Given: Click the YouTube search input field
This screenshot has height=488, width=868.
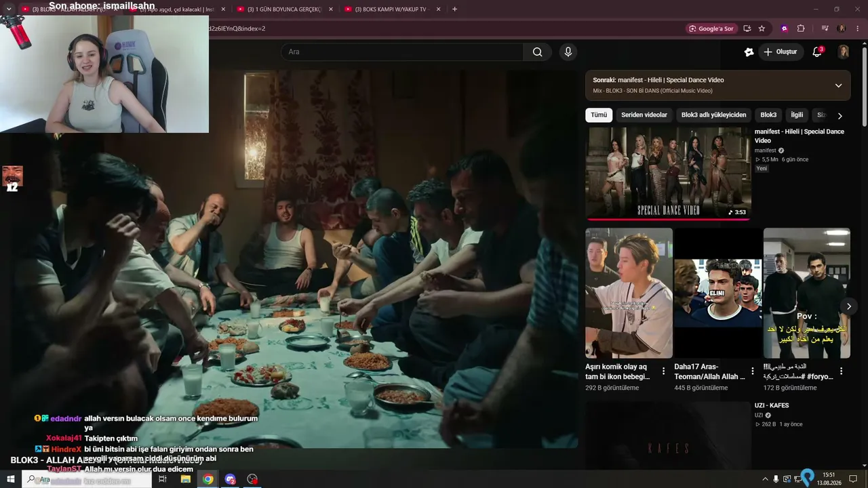Looking at the screenshot, I should click(x=402, y=52).
